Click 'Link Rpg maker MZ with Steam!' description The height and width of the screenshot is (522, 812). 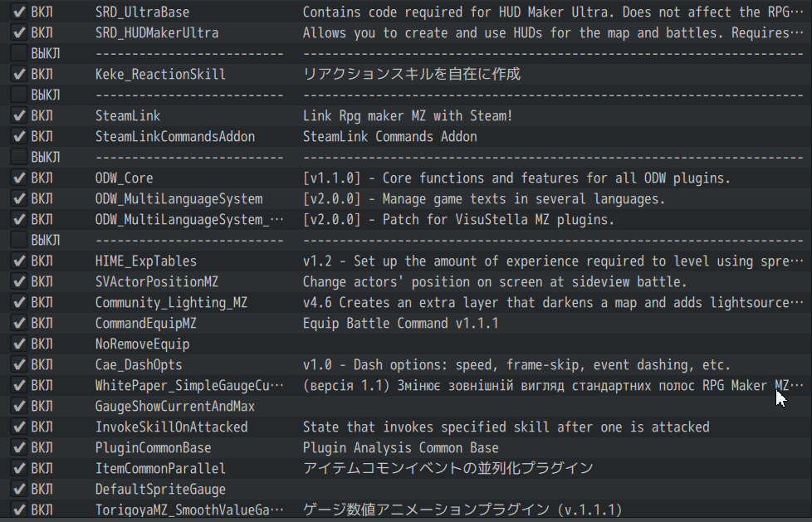coord(408,115)
